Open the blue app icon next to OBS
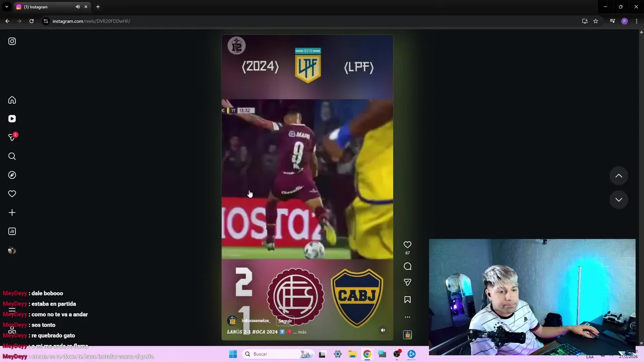The image size is (644, 362). point(412,354)
